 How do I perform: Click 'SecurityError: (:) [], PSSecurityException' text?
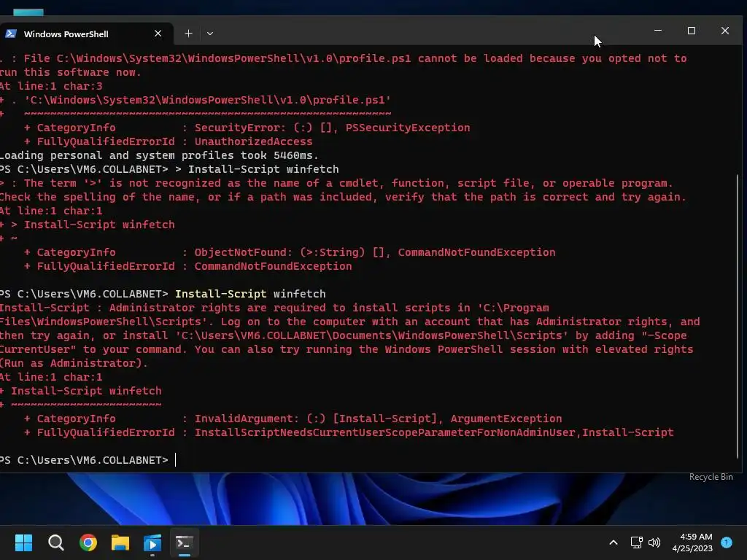coord(332,128)
